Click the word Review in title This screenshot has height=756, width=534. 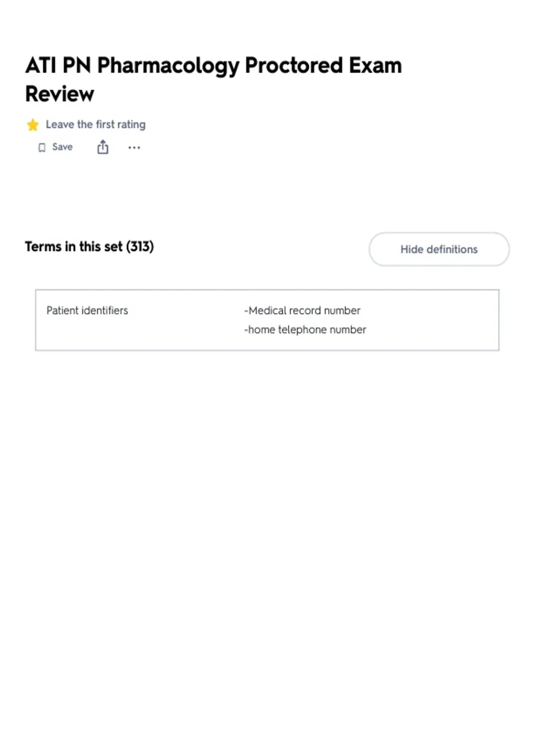pos(60,94)
